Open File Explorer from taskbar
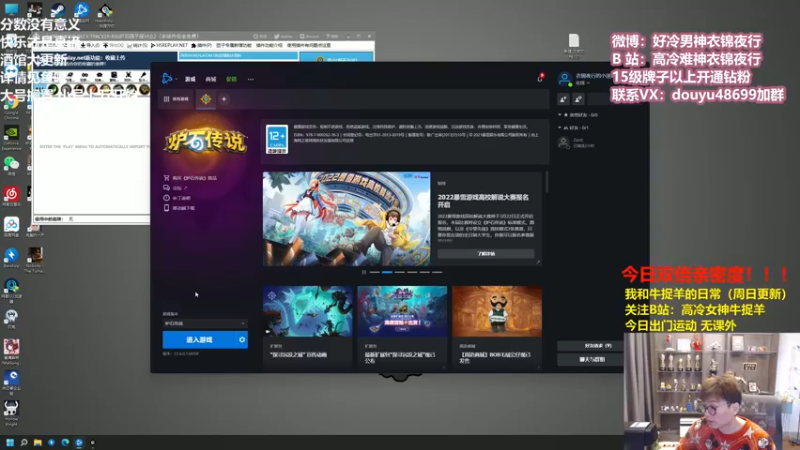Viewport: 800px width, 450px height. (37, 442)
